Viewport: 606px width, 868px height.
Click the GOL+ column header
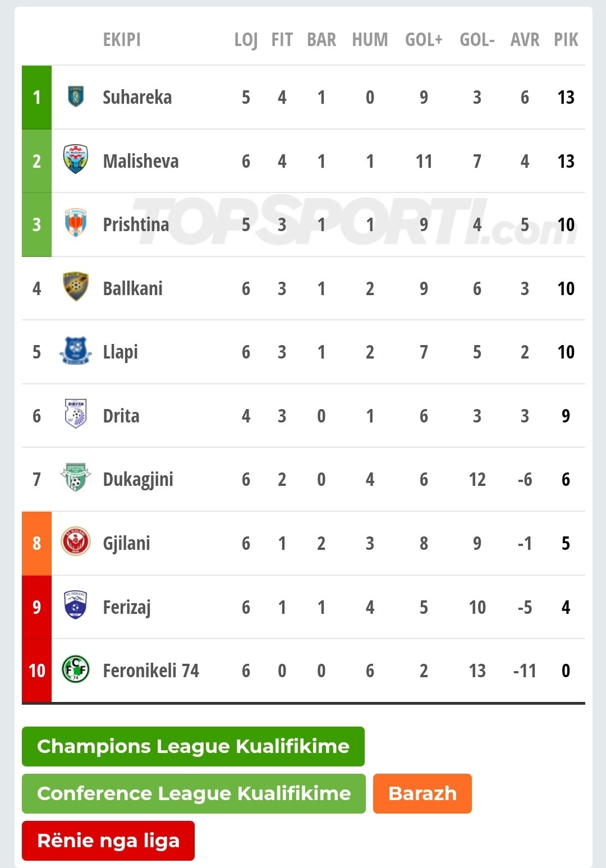coord(424,40)
